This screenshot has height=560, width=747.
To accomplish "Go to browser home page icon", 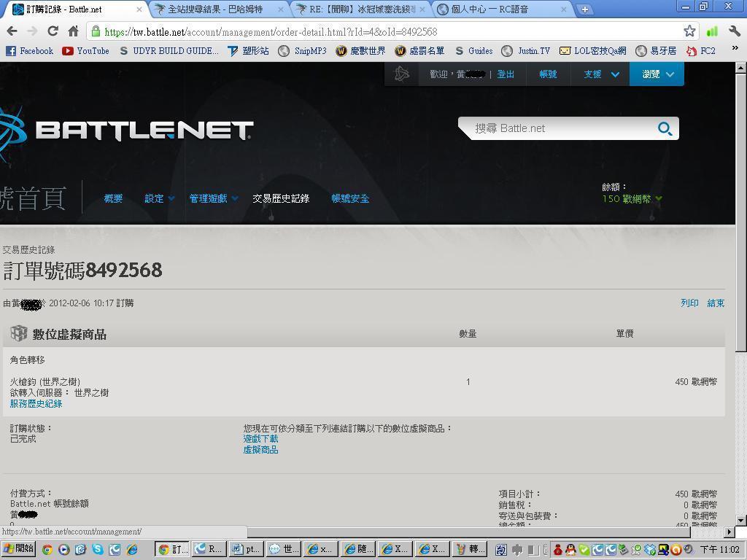I will pos(73,31).
